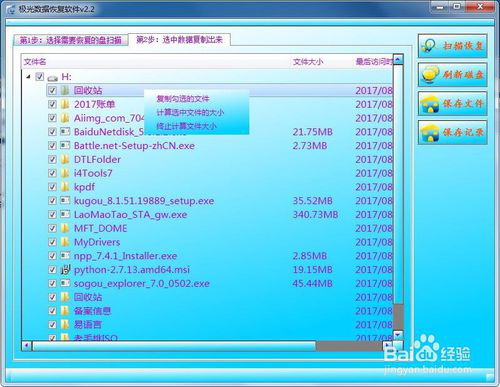Uncheck the H: drive root checkbox
The height and width of the screenshot is (387, 500).
pyautogui.click(x=40, y=77)
